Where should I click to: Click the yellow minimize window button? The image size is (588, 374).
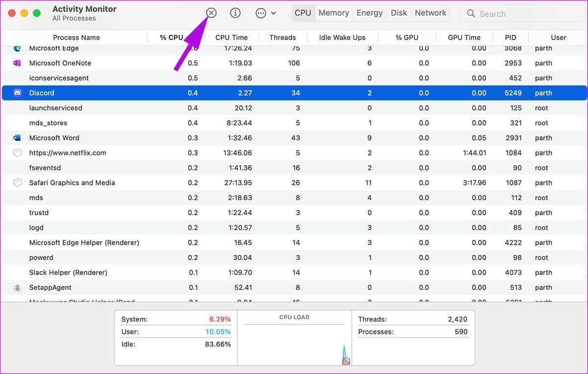click(x=24, y=13)
